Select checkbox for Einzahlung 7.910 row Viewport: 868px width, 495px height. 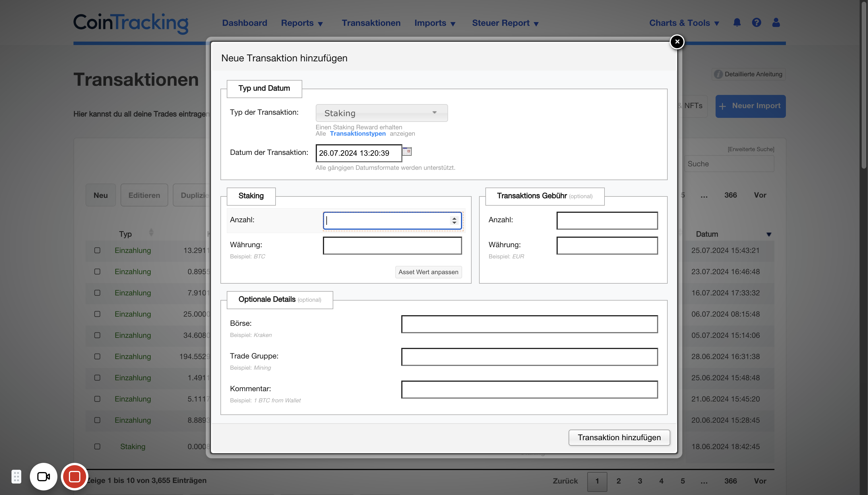coord(97,293)
